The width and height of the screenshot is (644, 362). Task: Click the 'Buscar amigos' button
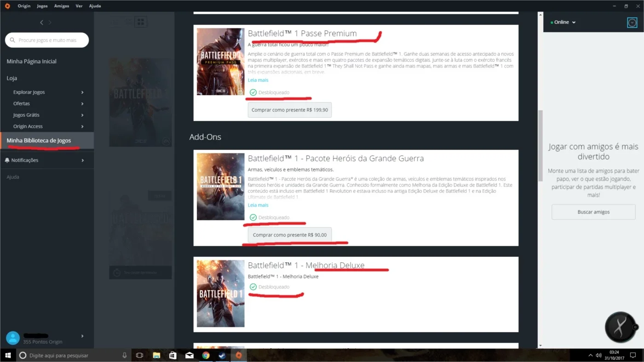[x=593, y=212]
